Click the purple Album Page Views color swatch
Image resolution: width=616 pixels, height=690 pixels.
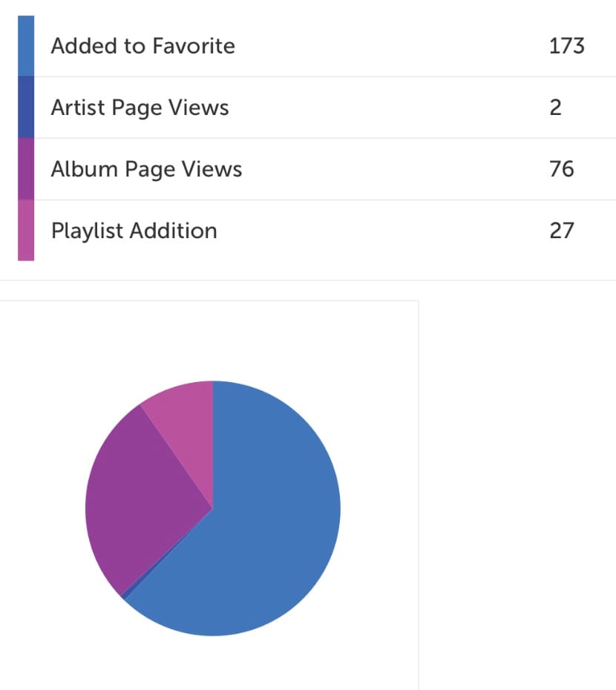pyautogui.click(x=26, y=169)
